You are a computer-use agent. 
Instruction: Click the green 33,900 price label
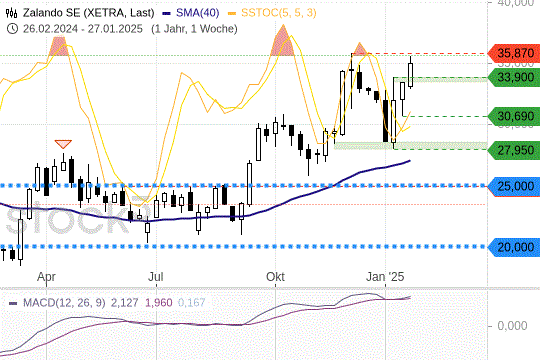pyautogui.click(x=514, y=78)
